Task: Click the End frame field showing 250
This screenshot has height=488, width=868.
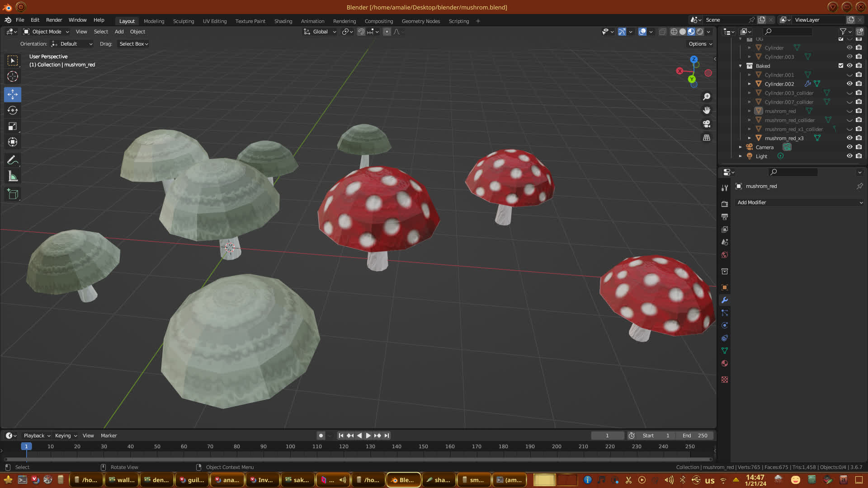Action: 695,436
